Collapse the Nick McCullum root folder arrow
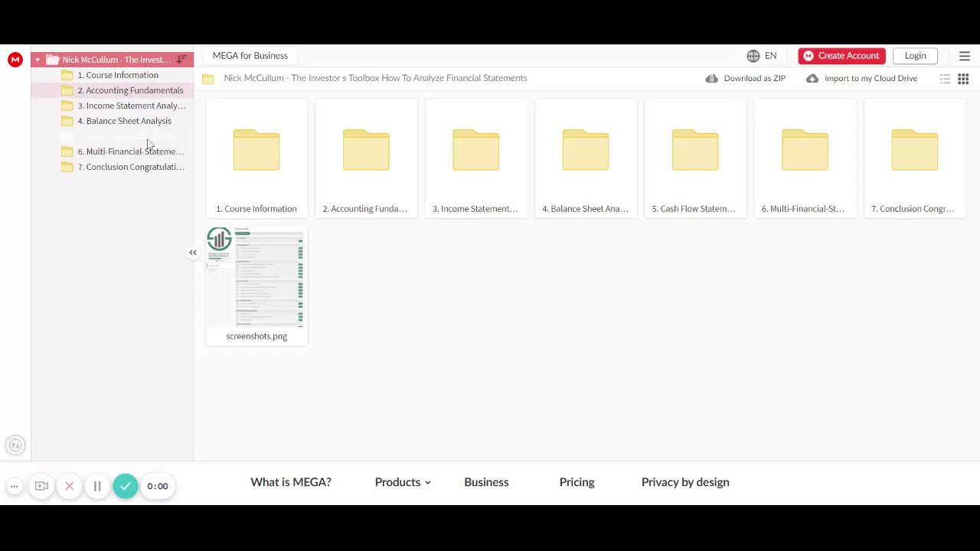 point(38,60)
